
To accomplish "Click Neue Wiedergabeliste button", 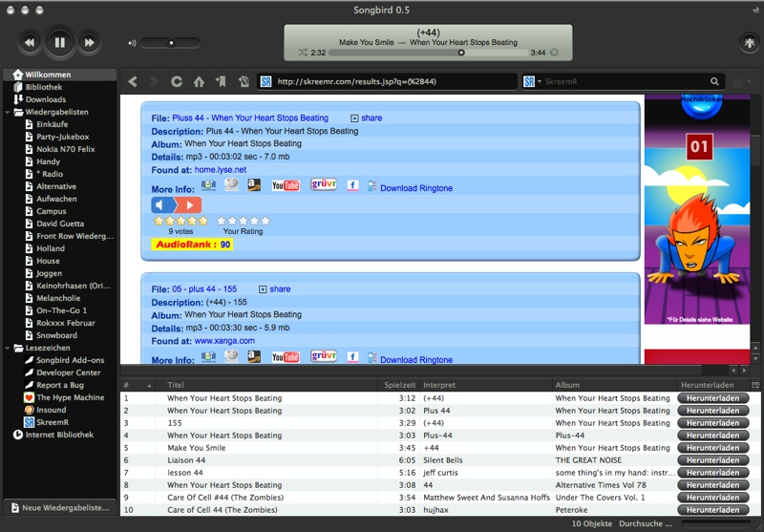I will click(x=60, y=507).
